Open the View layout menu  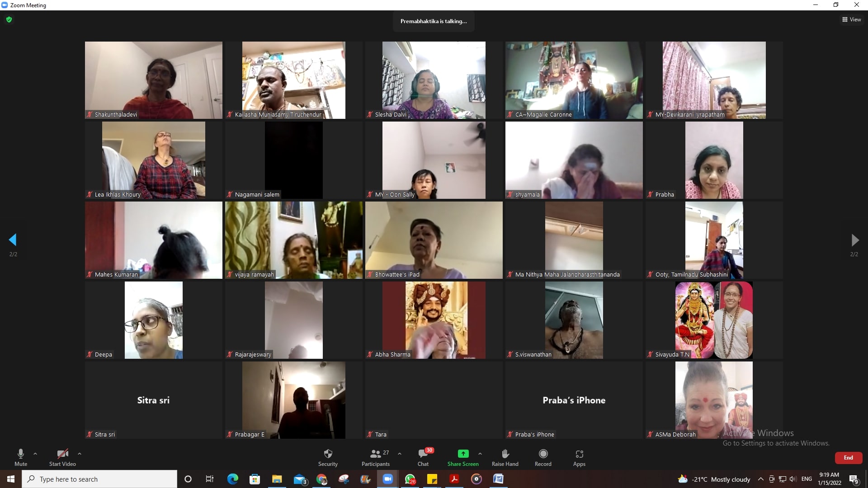click(x=851, y=19)
